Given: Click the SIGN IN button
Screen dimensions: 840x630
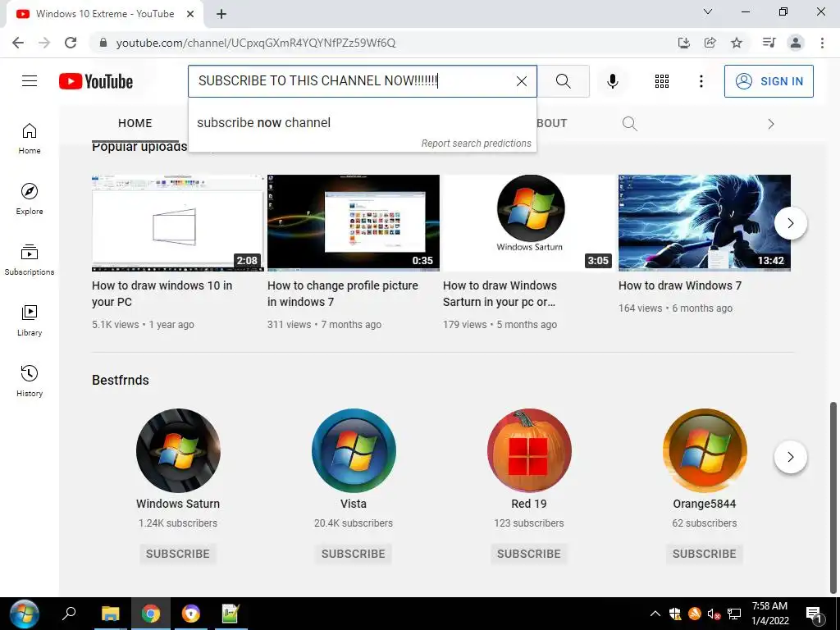Looking at the screenshot, I should pos(769,81).
